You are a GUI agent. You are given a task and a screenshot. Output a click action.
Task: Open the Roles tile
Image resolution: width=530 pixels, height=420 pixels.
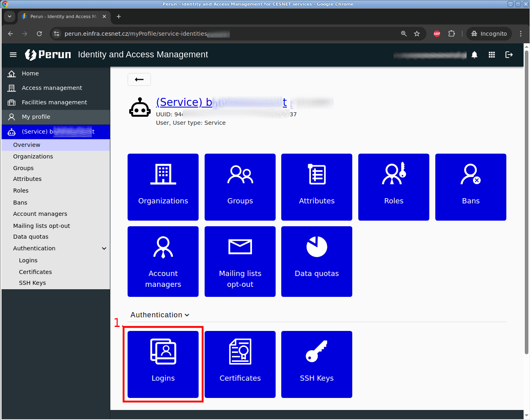pos(394,187)
